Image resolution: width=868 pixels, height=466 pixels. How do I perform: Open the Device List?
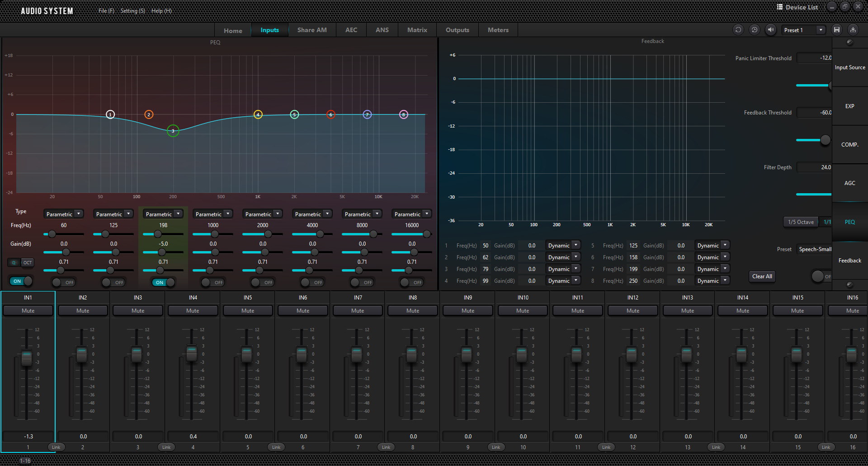click(x=797, y=7)
